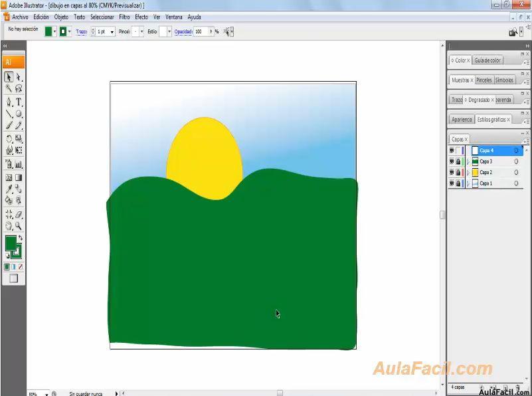This screenshot has width=532, height=396.
Task: Choose the Ellipse shape tool
Action: click(x=19, y=114)
